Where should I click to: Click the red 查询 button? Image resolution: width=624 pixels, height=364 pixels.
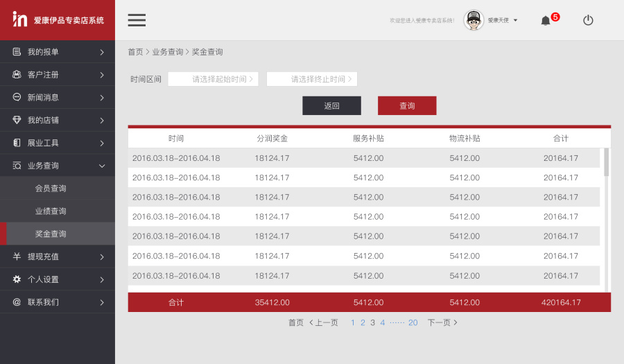407,105
